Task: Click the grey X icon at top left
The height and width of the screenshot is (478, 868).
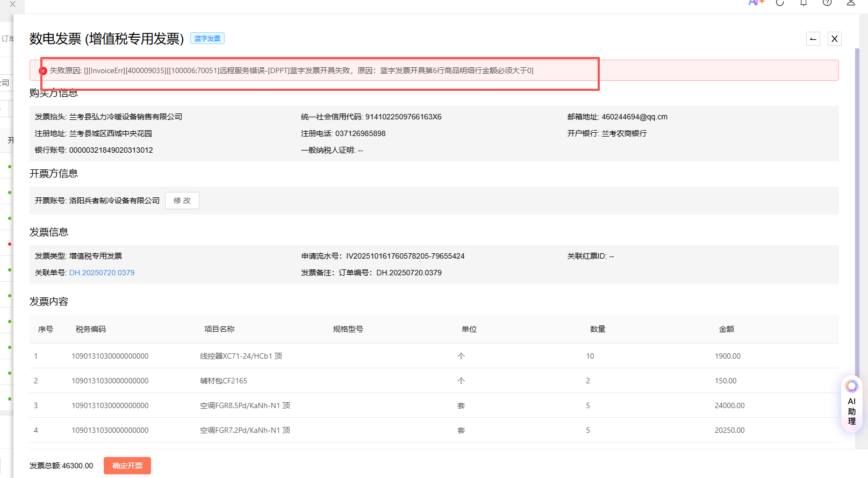Action: [x=12, y=4]
